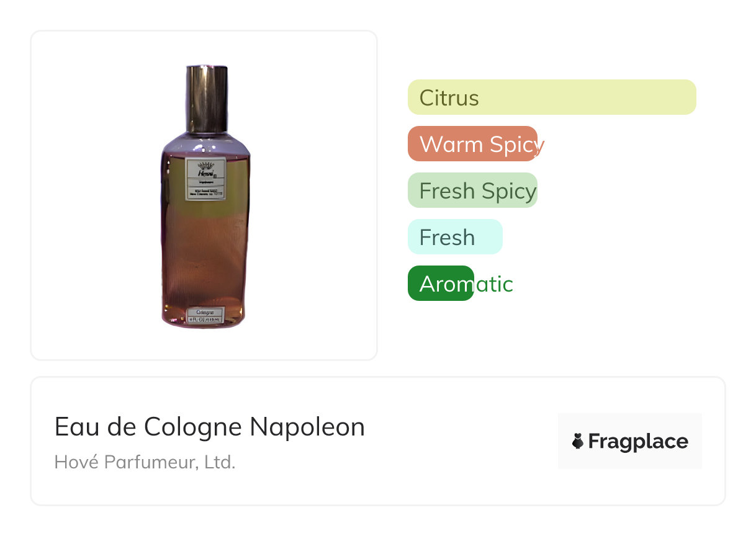This screenshot has height=536, width=756.
Task: Click the word Napoleon in the title
Action: 307,427
